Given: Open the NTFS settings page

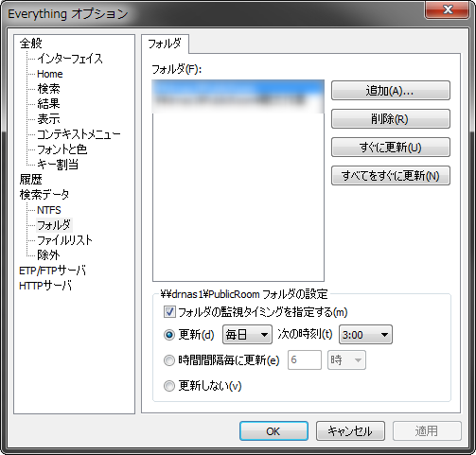Looking at the screenshot, I should 49,210.
